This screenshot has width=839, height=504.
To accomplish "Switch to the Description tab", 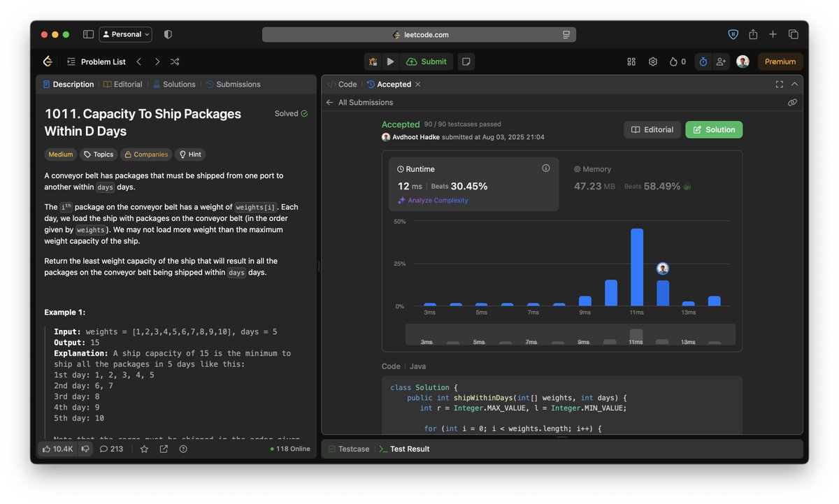I will 69,84.
